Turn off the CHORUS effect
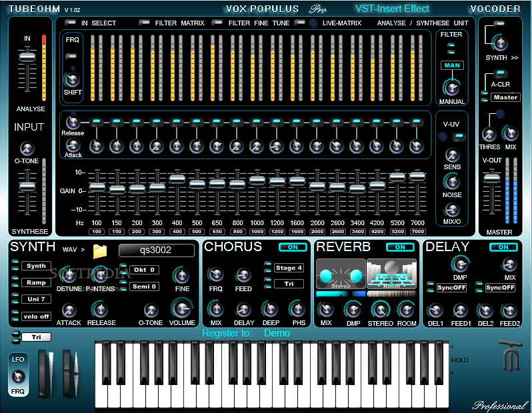Screen dimensions: 532x413 click(x=293, y=247)
